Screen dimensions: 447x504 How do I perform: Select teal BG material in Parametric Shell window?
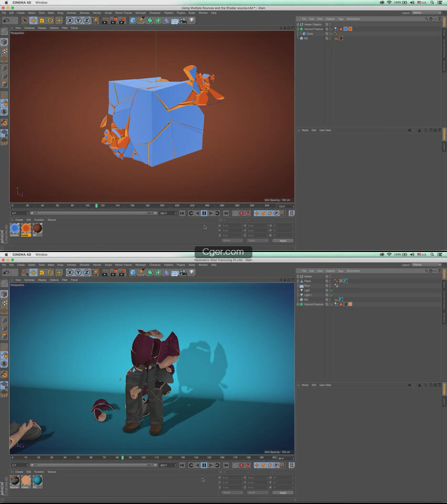pos(37,481)
